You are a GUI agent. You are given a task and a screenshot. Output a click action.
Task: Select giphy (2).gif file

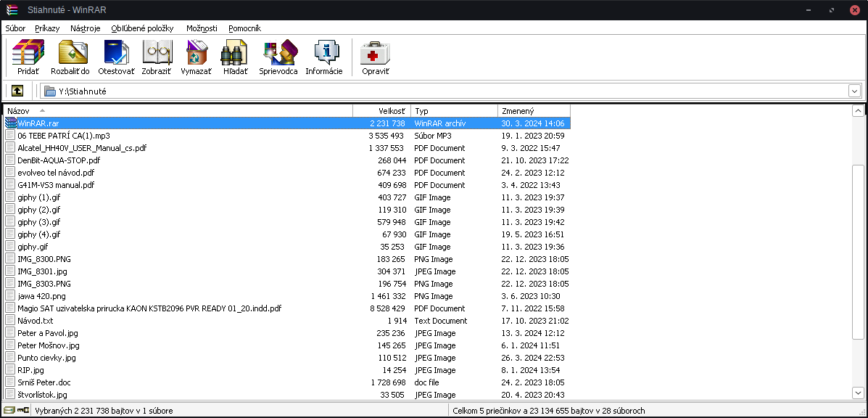pyautogui.click(x=38, y=210)
